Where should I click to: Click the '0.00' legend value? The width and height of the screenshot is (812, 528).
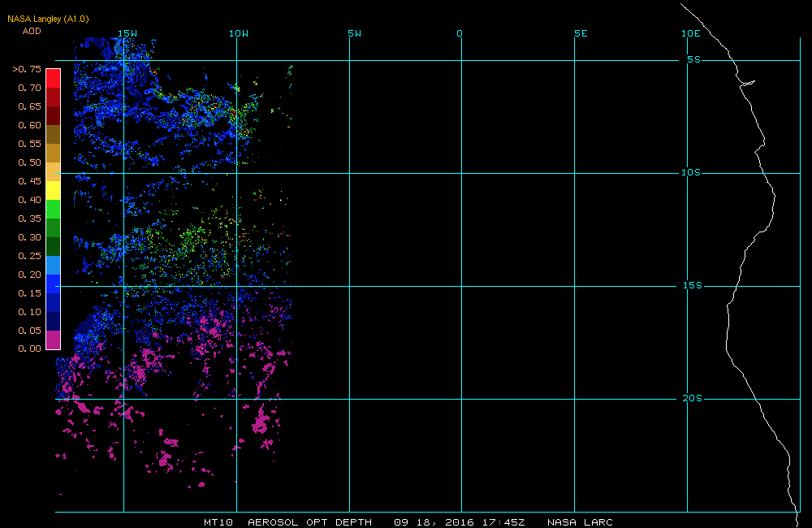click(x=29, y=348)
